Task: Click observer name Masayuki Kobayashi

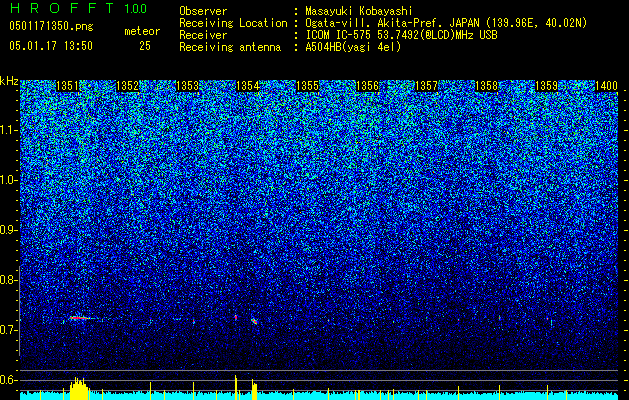Action: (x=359, y=11)
